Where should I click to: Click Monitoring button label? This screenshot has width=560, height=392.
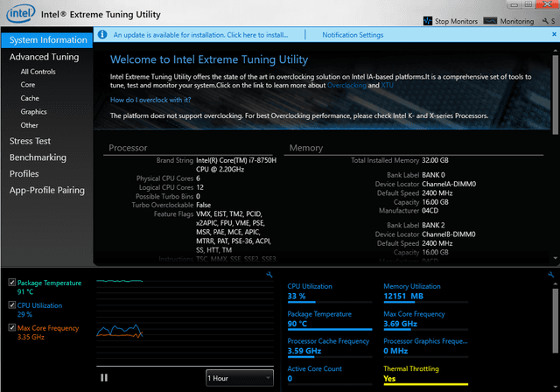coord(516,21)
